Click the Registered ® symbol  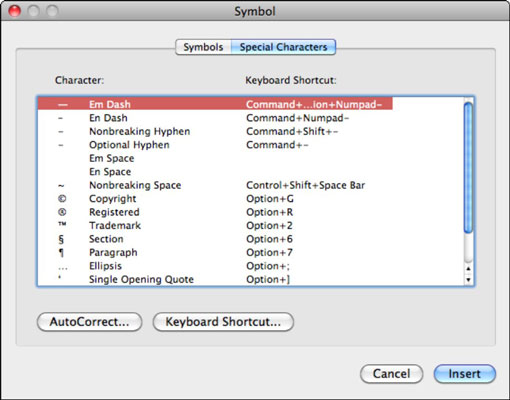pyautogui.click(x=62, y=212)
